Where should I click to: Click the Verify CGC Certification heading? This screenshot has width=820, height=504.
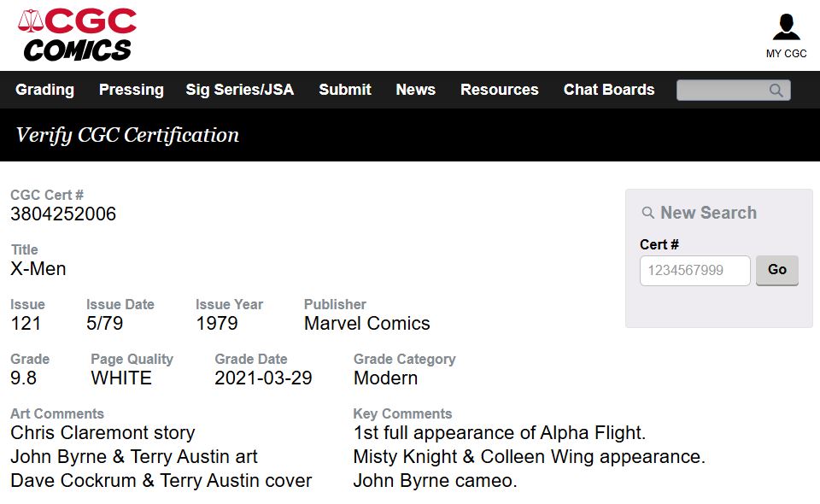coord(127,135)
